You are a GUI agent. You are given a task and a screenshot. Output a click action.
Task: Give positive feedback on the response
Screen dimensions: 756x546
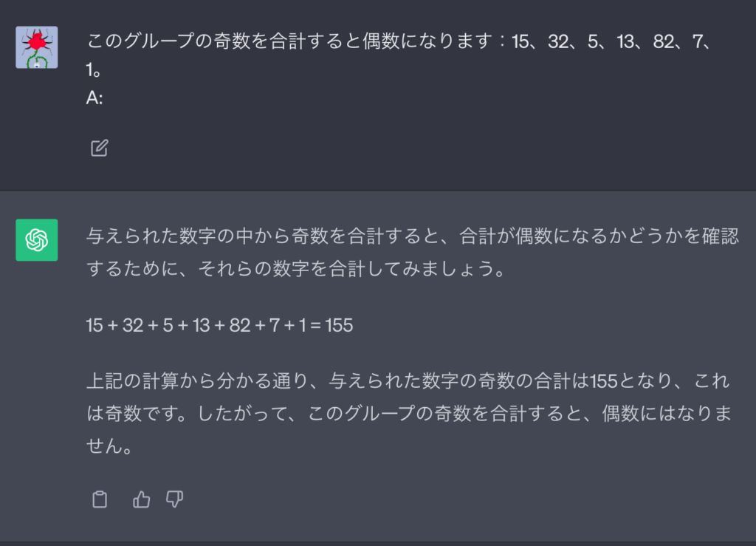point(140,499)
